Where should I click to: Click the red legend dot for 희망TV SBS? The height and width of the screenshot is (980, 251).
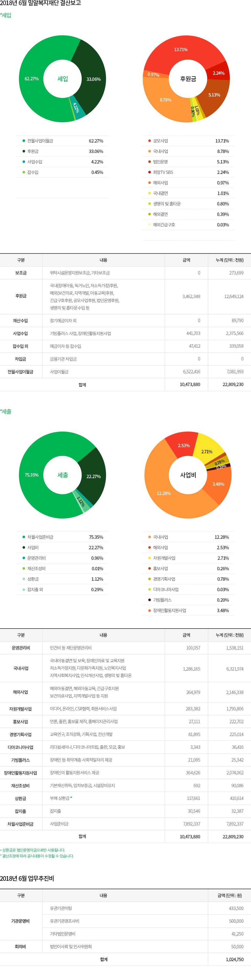coord(149,172)
